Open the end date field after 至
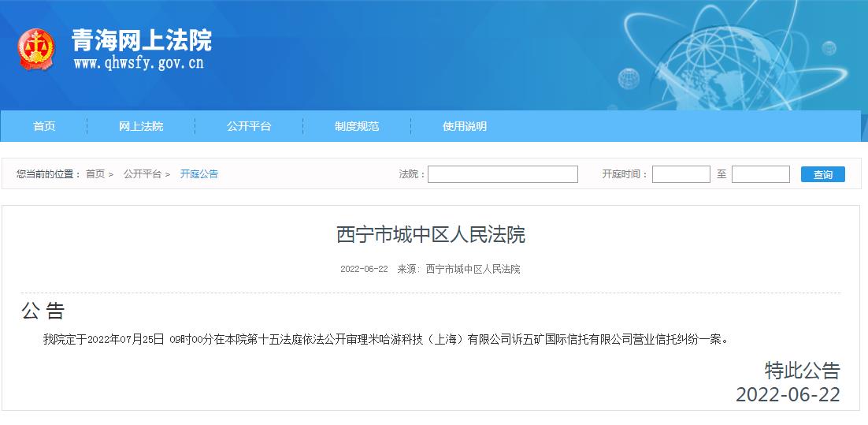The height and width of the screenshot is (425, 868). click(760, 174)
